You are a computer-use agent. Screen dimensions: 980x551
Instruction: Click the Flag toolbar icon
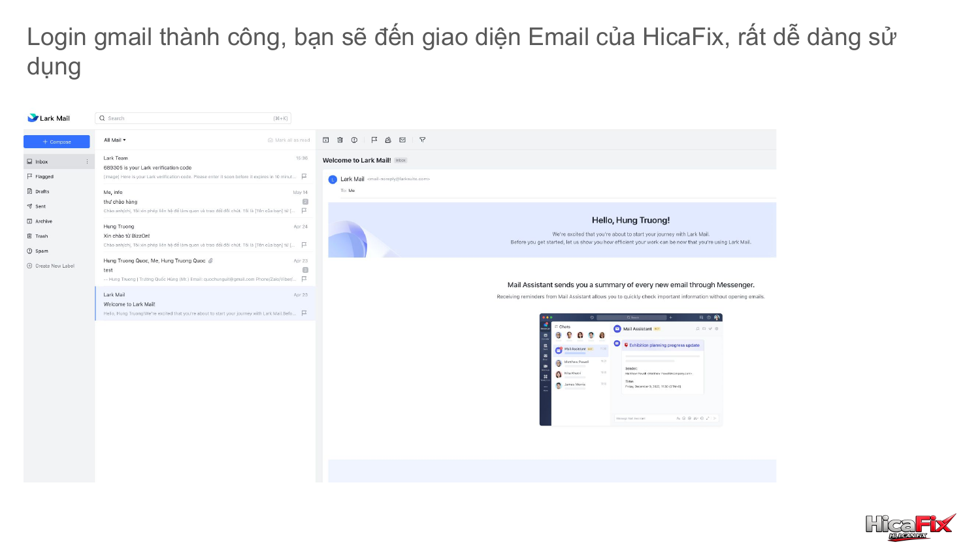(x=374, y=140)
